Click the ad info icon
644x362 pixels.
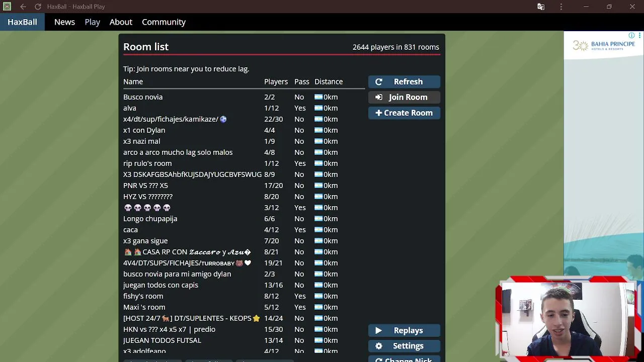coord(631,35)
